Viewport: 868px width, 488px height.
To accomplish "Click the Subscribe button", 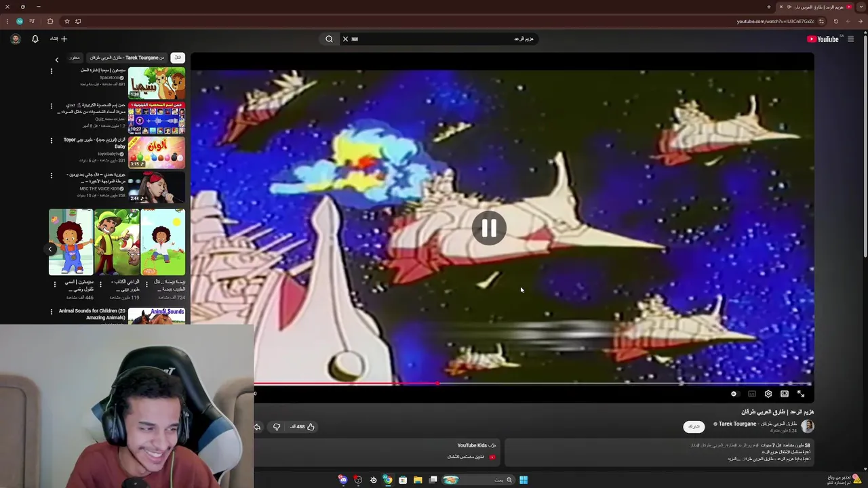I will pos(693,426).
